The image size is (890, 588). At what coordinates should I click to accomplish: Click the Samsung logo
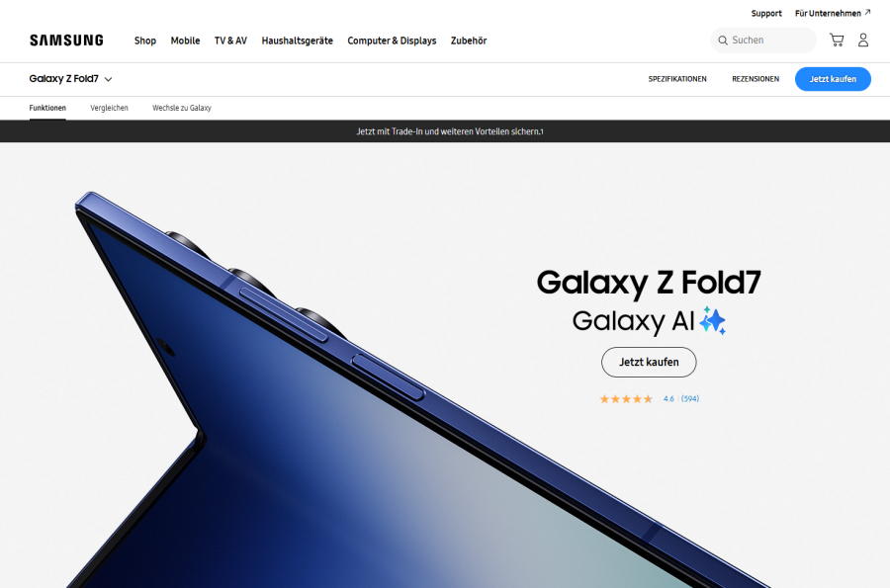[66, 41]
